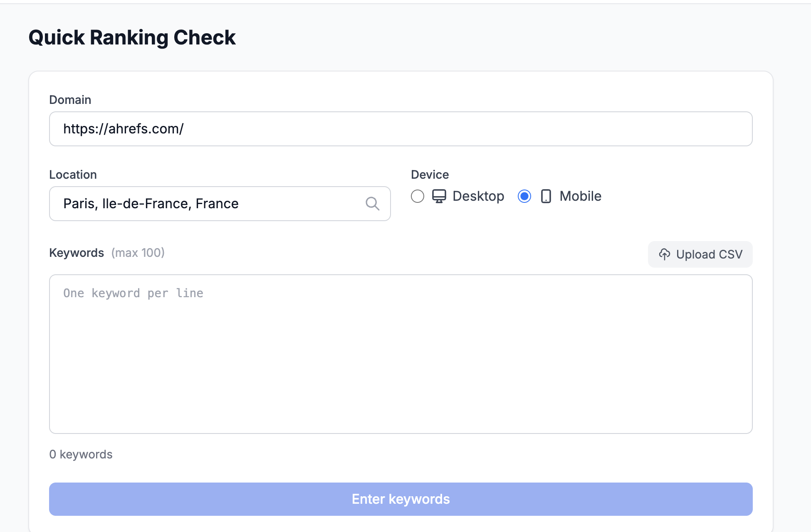The width and height of the screenshot is (811, 532).
Task: Click the Device section label
Action: point(430,174)
